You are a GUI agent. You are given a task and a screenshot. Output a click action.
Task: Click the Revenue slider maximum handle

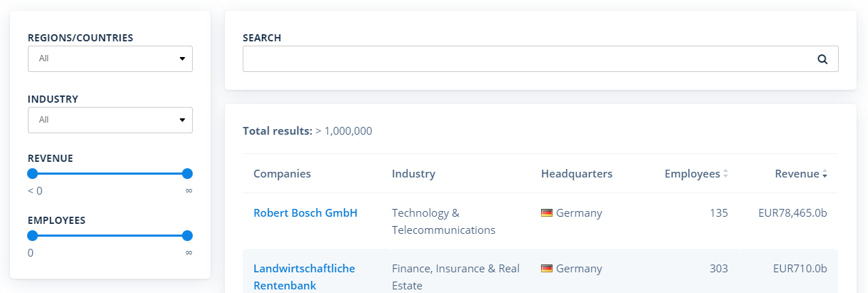188,173
